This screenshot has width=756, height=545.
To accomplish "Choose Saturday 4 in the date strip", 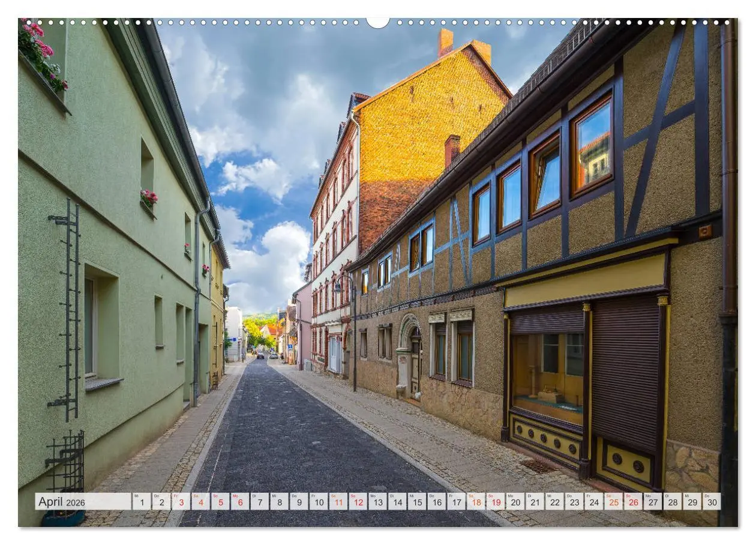I will tap(200, 502).
